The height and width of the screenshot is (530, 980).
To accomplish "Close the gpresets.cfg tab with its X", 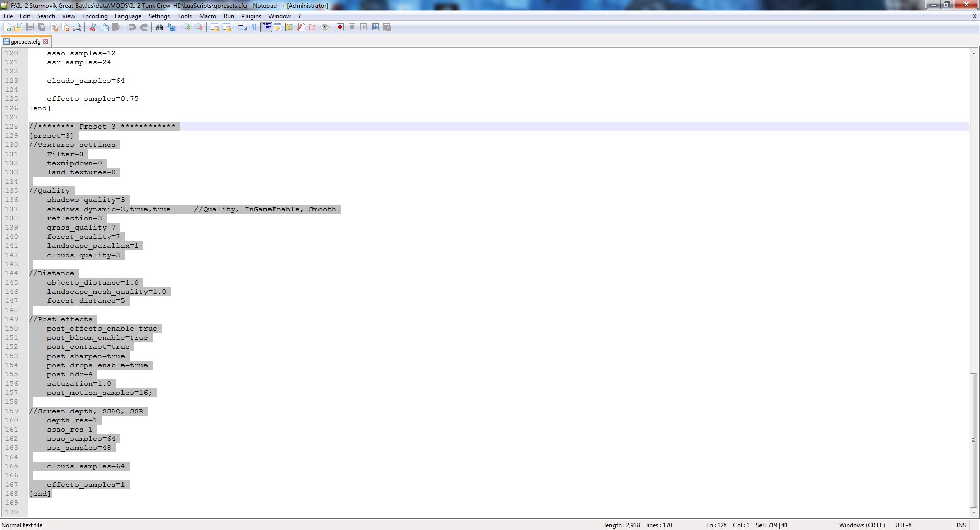I will click(46, 42).
